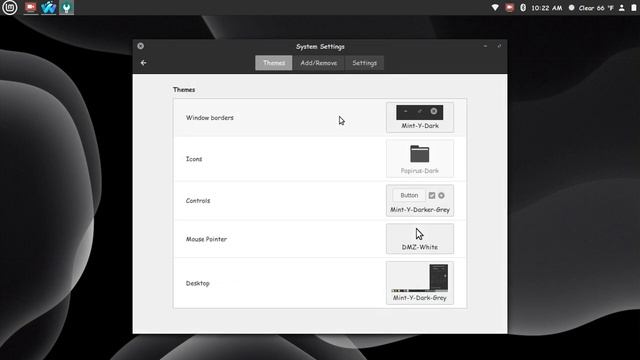Choose Icons theme Papirus-Dark
The height and width of the screenshot is (360, 640).
pos(420,159)
